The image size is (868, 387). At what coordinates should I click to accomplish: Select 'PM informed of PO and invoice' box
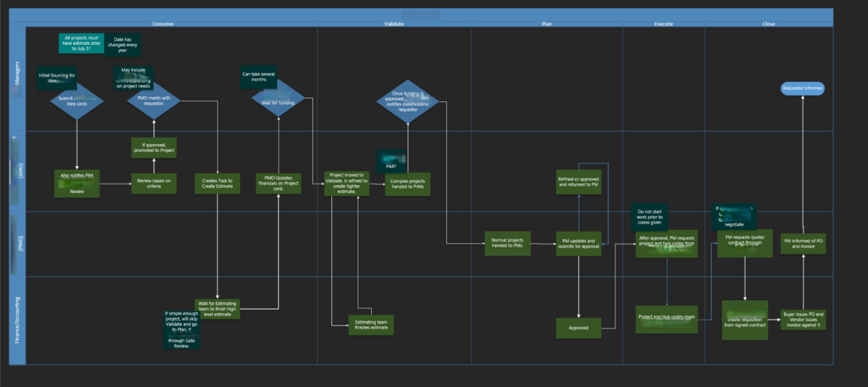coord(802,244)
